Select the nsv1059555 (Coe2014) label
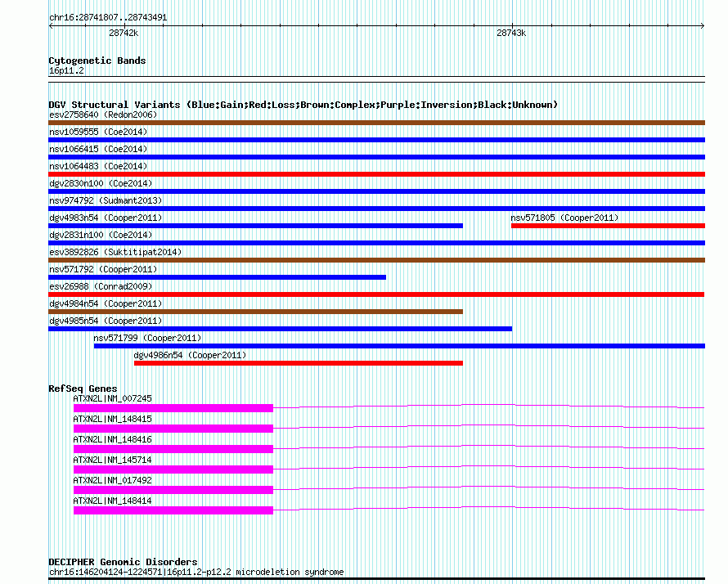 (98, 132)
